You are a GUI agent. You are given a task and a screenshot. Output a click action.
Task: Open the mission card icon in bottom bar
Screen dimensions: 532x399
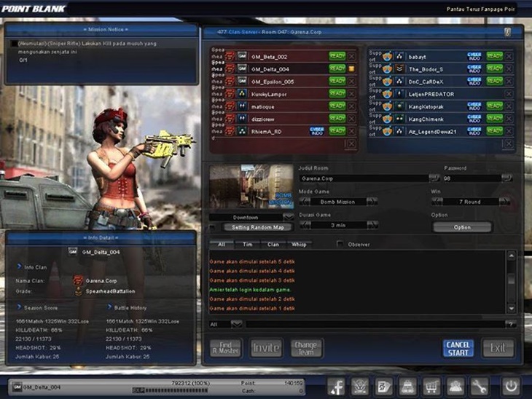384,386
